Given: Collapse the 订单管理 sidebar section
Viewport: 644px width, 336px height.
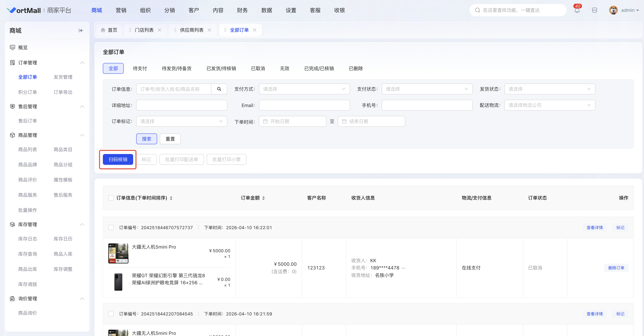Looking at the screenshot, I should [82, 63].
